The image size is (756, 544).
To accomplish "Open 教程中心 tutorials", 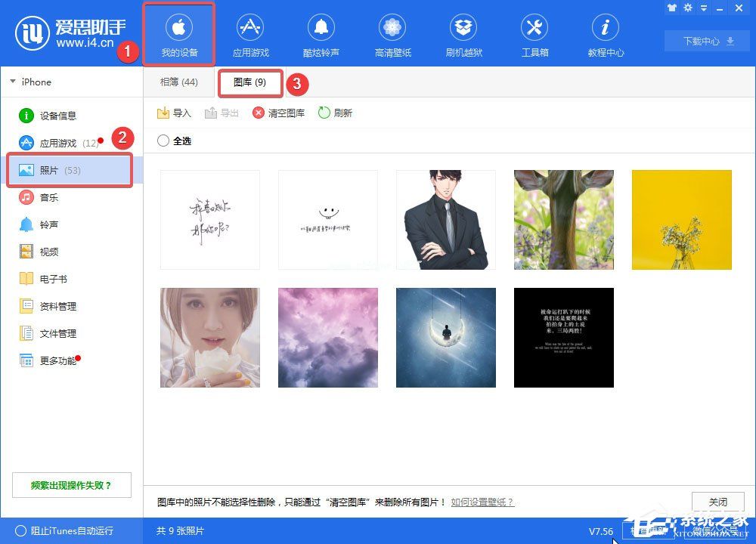I will tap(605, 33).
